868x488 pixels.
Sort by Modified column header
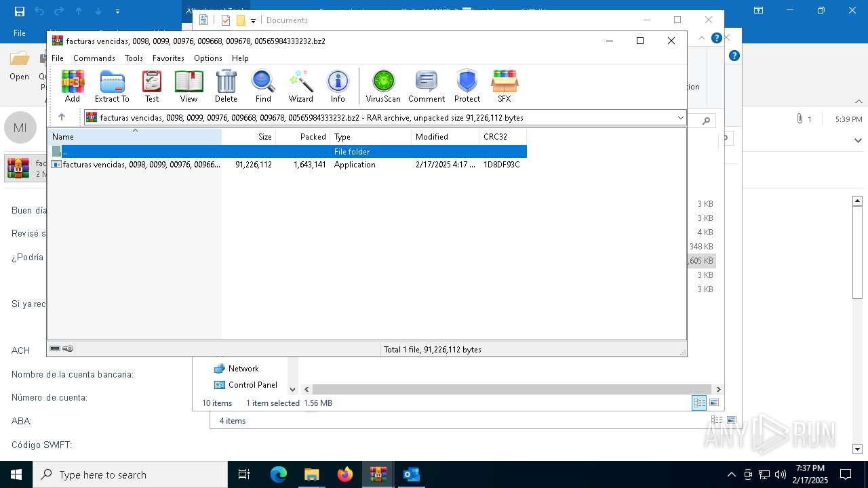pos(446,137)
